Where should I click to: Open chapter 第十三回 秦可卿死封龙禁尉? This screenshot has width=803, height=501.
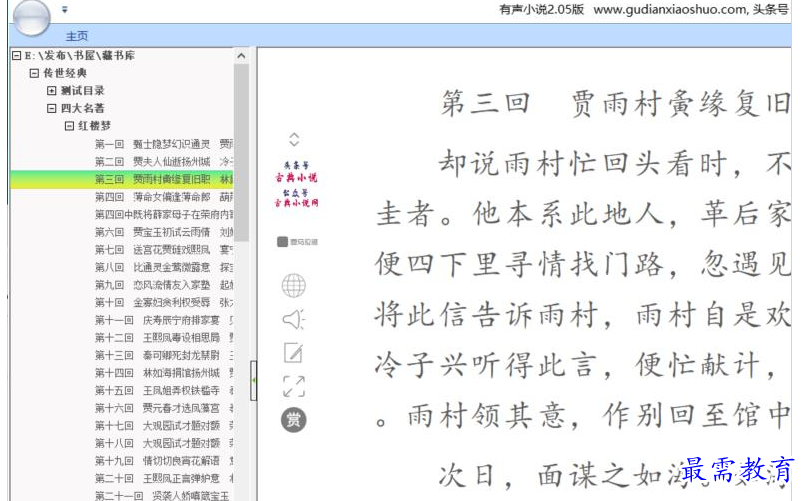click(x=164, y=355)
